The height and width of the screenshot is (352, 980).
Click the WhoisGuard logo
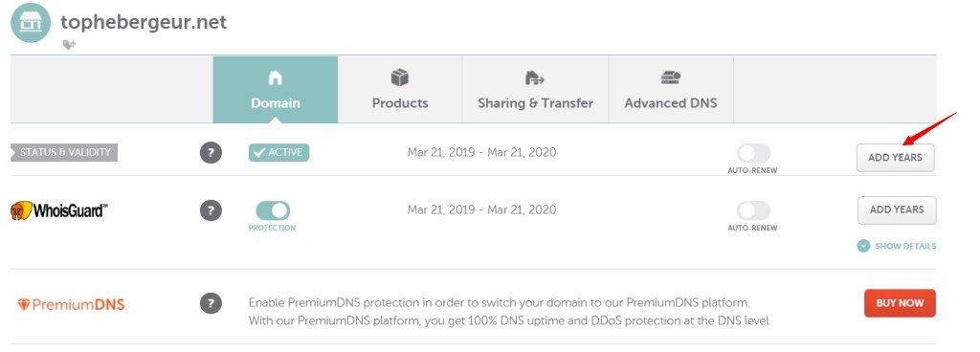(x=59, y=210)
